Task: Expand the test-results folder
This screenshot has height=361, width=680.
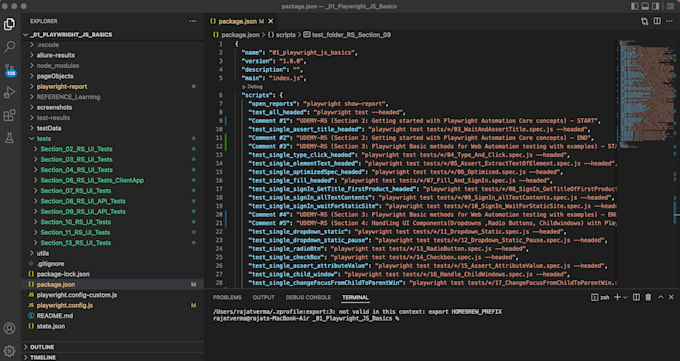Action: pyautogui.click(x=53, y=118)
